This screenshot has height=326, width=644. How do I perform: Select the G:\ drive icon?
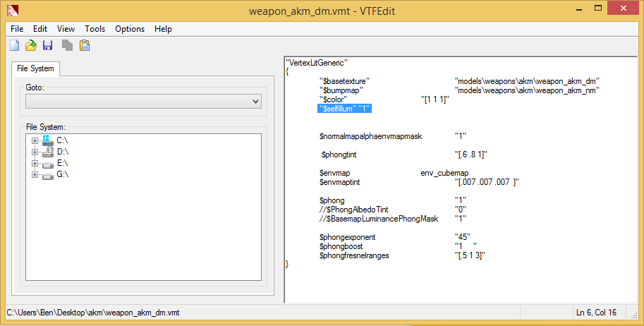(48, 176)
